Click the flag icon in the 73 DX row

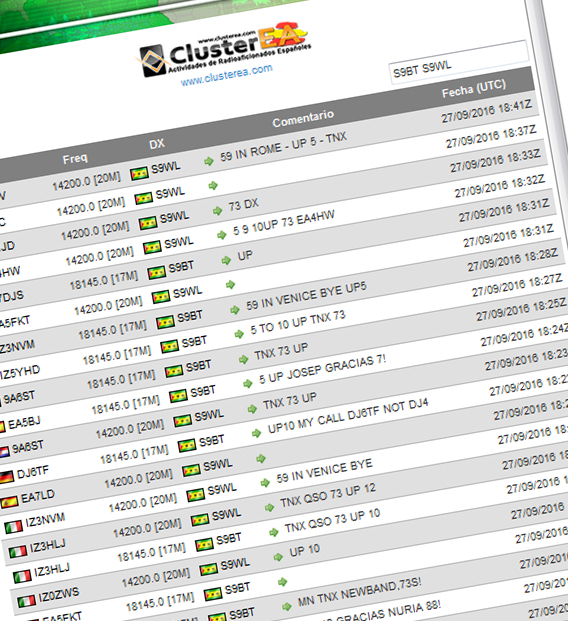coord(148,223)
